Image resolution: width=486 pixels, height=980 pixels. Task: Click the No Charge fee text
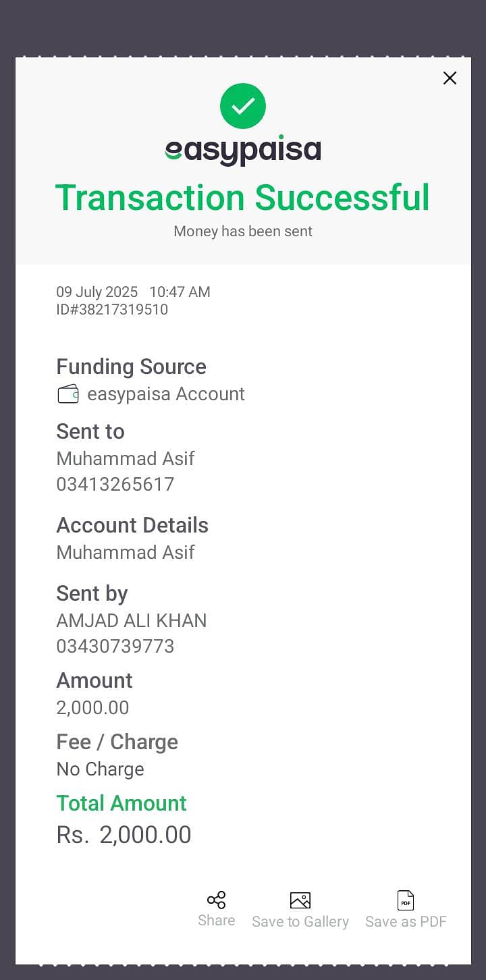click(101, 769)
